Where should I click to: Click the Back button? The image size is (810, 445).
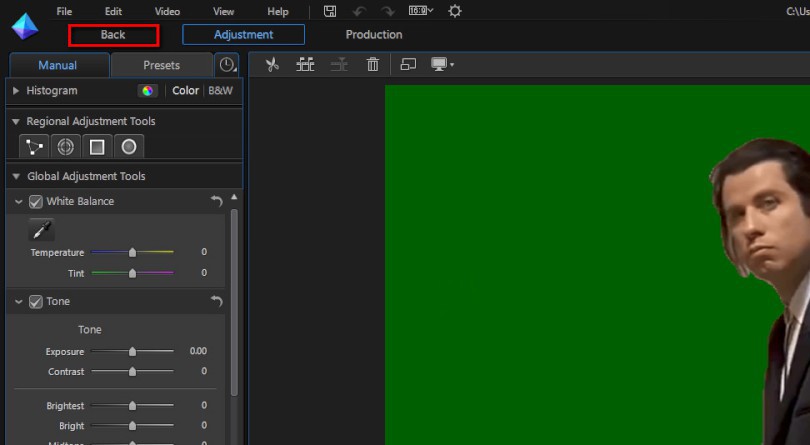114,35
